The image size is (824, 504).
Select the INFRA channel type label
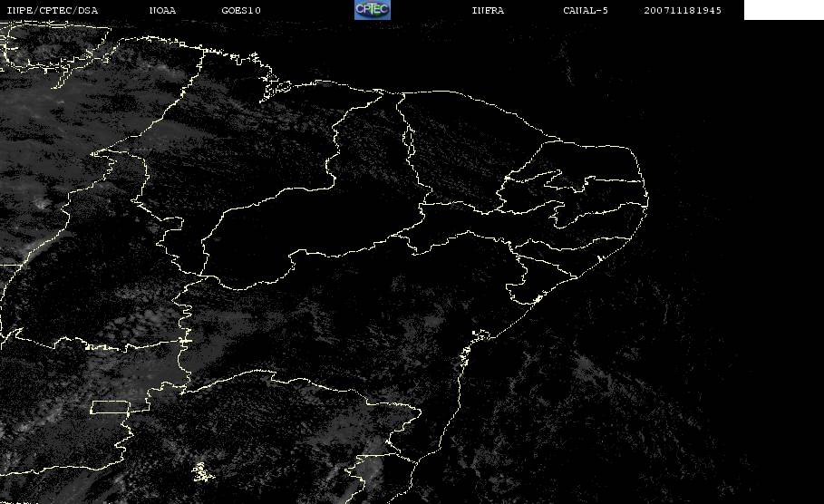pyautogui.click(x=488, y=11)
